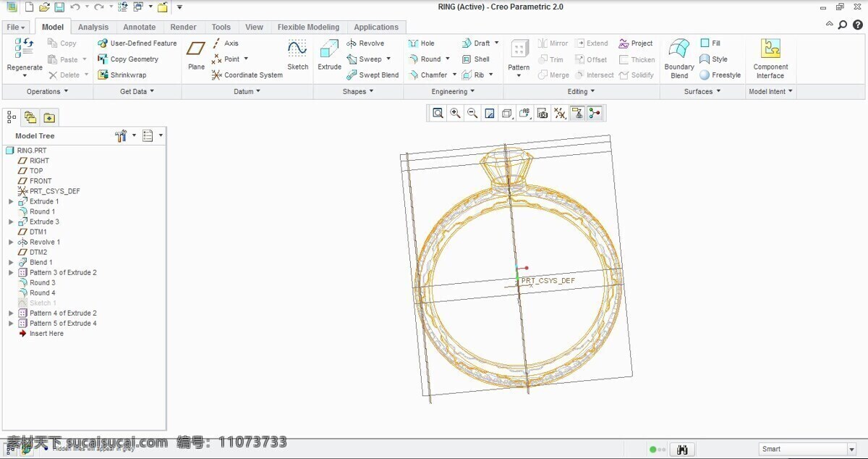This screenshot has height=459, width=868.
Task: Select the Extrude tool
Action: coord(329,55)
